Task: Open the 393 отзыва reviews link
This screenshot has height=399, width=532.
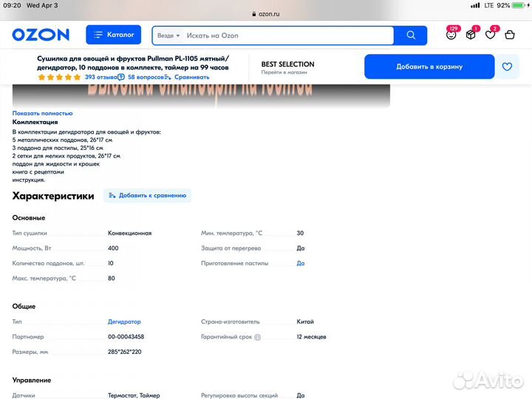Action: pos(100,77)
